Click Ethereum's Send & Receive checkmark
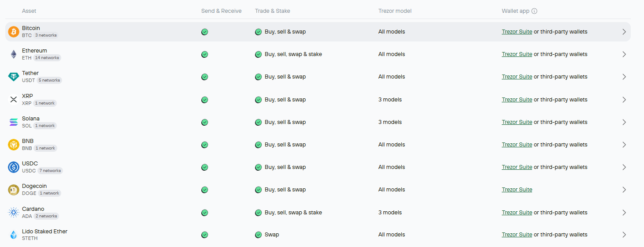 tap(204, 54)
